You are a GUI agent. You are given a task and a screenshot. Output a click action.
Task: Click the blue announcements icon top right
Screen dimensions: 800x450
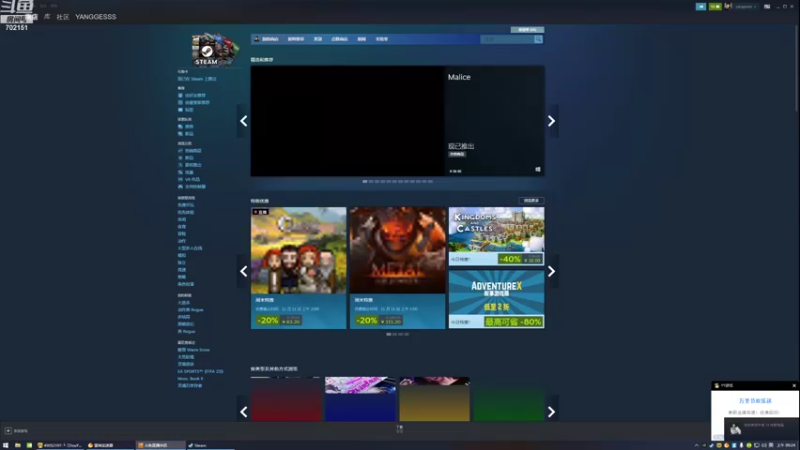click(701, 7)
